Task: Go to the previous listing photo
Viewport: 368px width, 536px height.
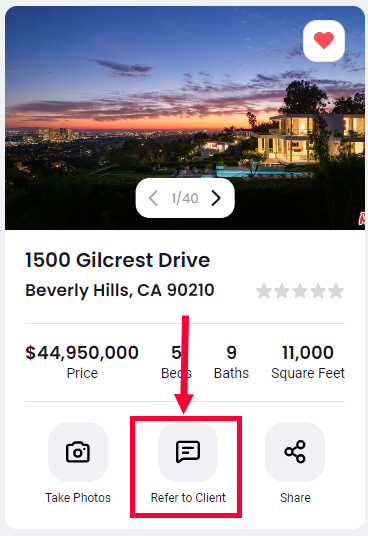Action: tap(153, 198)
